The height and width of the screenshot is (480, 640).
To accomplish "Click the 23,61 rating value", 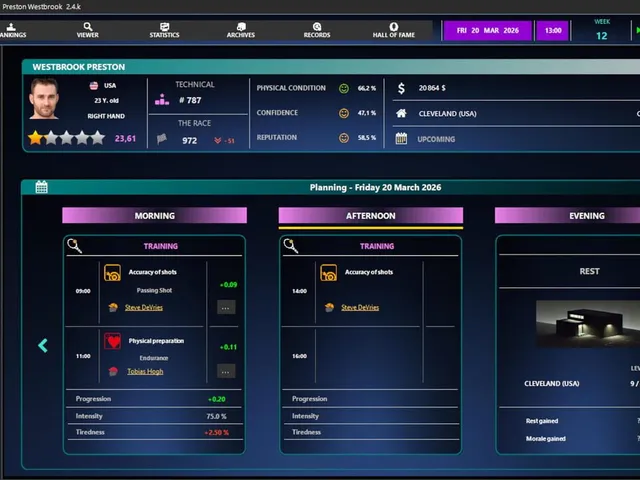I will tap(125, 139).
